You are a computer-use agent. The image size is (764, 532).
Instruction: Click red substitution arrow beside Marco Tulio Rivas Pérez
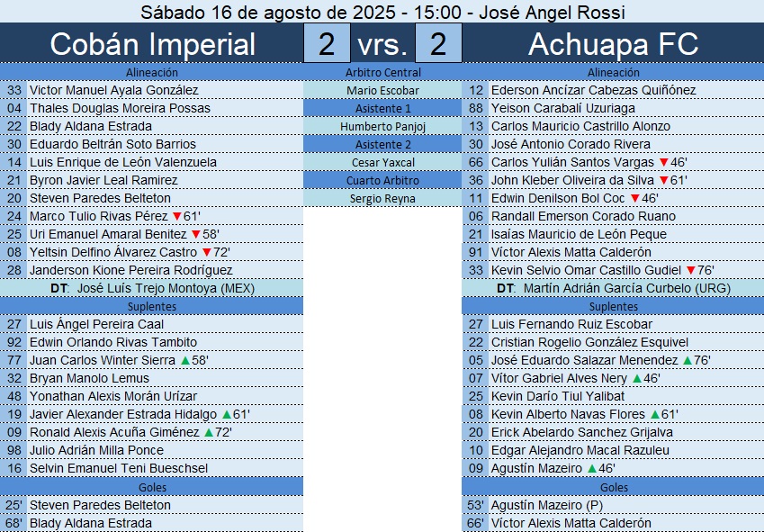(x=176, y=217)
